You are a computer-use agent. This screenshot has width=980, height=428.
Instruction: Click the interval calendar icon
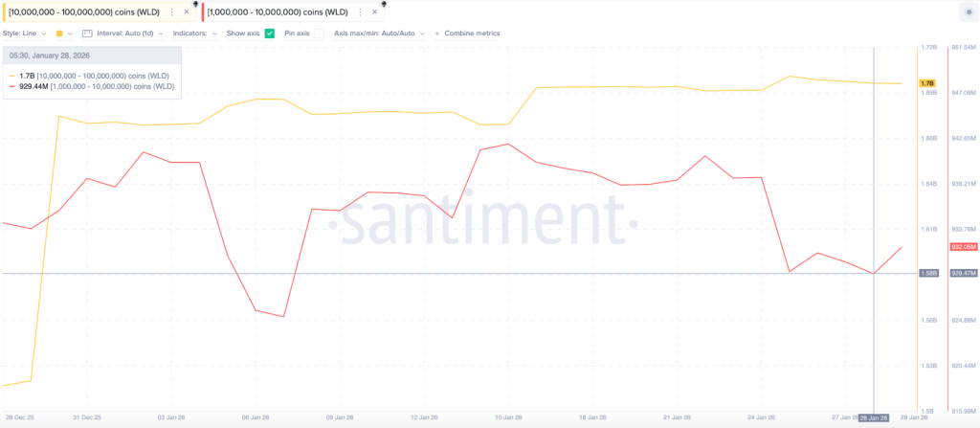coord(87,33)
